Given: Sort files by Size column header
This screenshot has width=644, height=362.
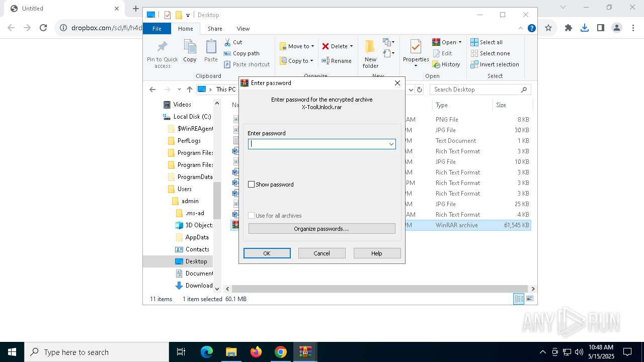Looking at the screenshot, I should pyautogui.click(x=512, y=105).
